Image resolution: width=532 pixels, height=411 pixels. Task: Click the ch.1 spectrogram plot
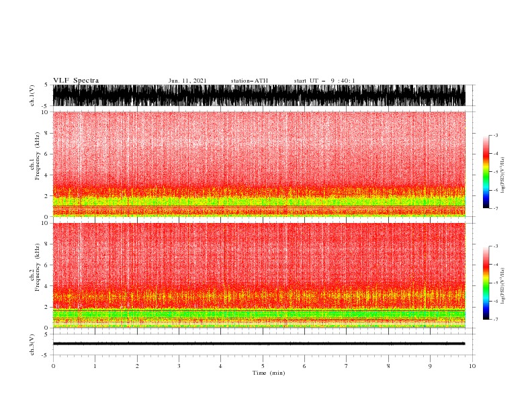259,164
